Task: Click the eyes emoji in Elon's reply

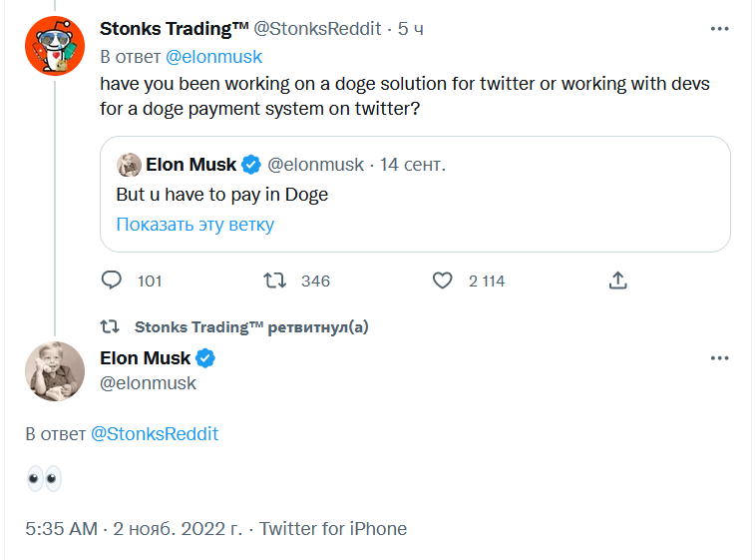Action: pos(44,479)
